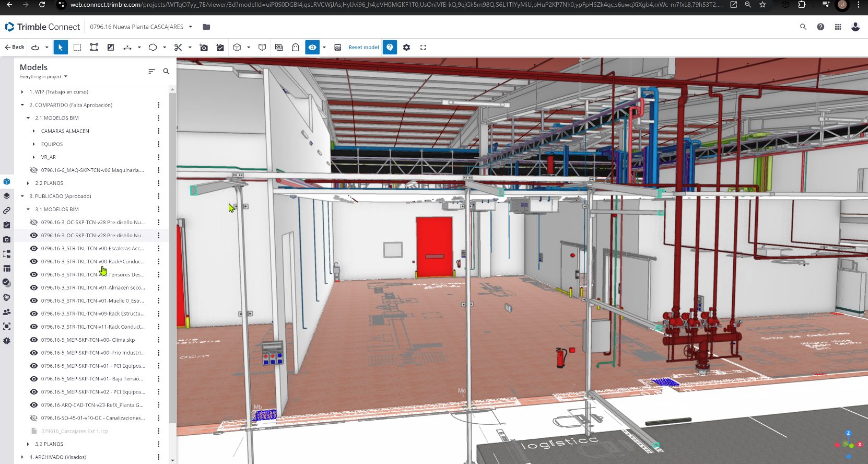
Task: Search within the Models panel
Action: pos(166,72)
